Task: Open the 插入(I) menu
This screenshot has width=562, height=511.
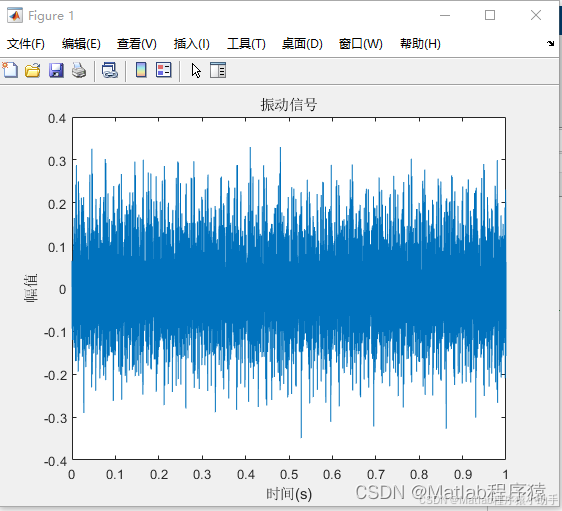Action: [x=191, y=44]
